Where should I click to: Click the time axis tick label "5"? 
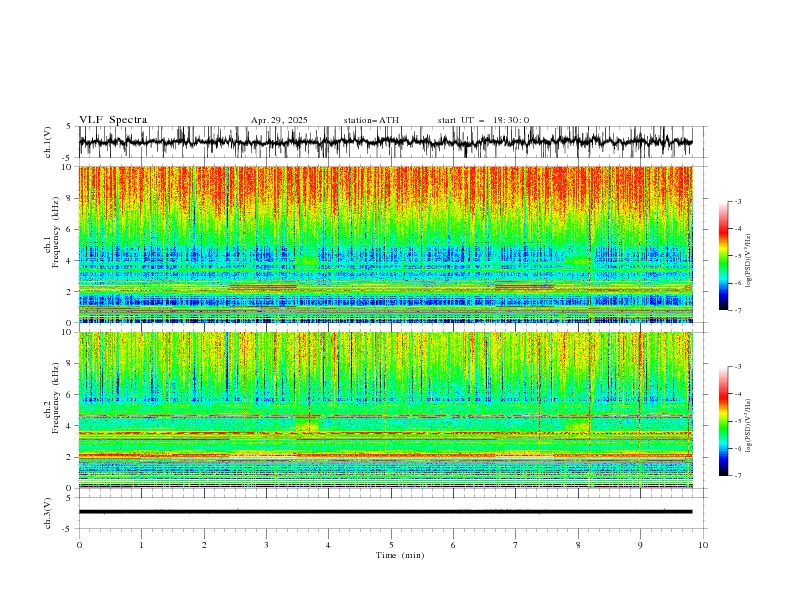[391, 545]
